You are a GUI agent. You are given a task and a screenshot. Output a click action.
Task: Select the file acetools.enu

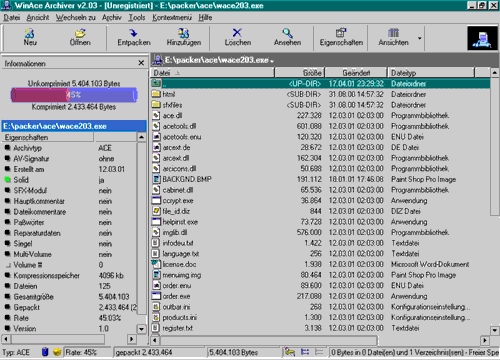(182, 137)
